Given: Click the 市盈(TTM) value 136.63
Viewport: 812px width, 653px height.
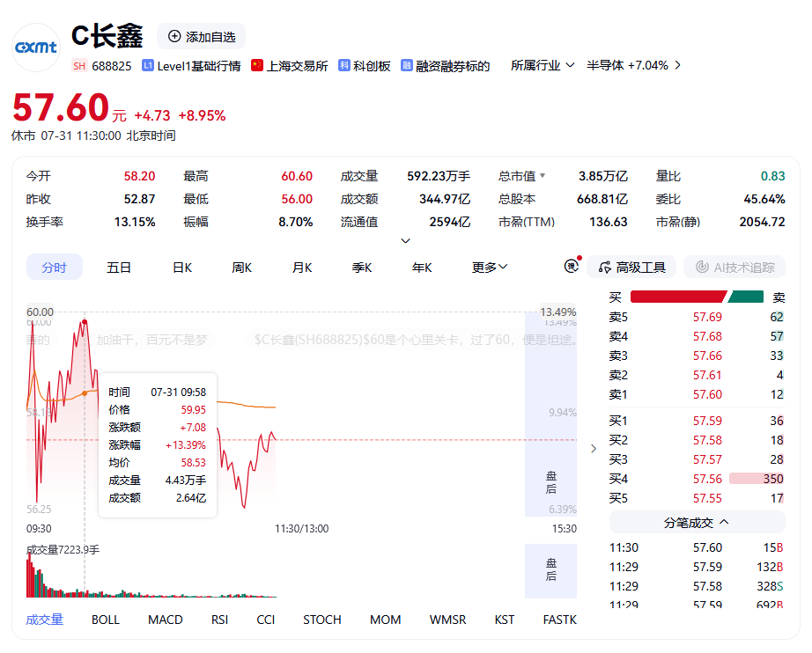Looking at the screenshot, I should tap(608, 222).
